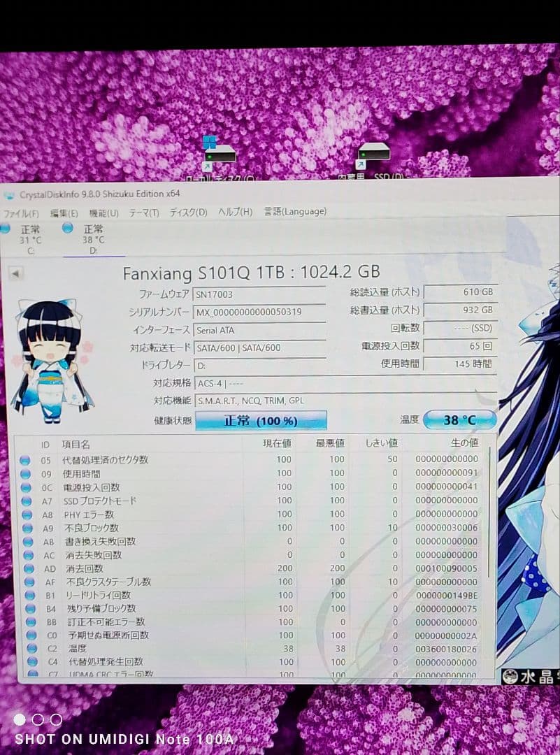Click the status icon for row BB
Image resolution: width=560 pixels, height=755 pixels.
(x=31, y=622)
